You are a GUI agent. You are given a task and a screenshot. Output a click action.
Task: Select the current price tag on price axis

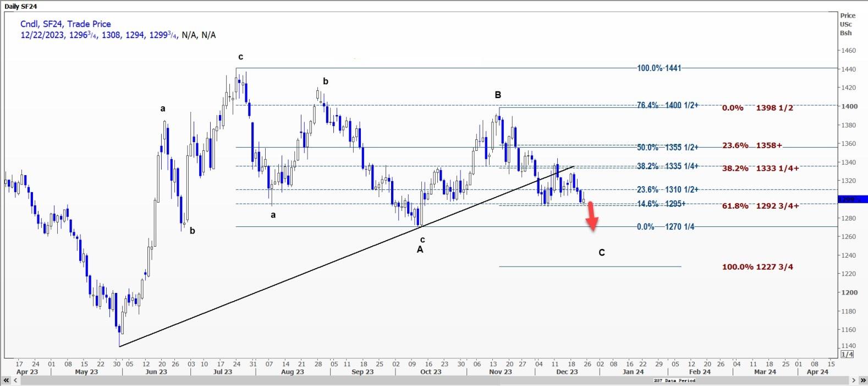(x=853, y=199)
